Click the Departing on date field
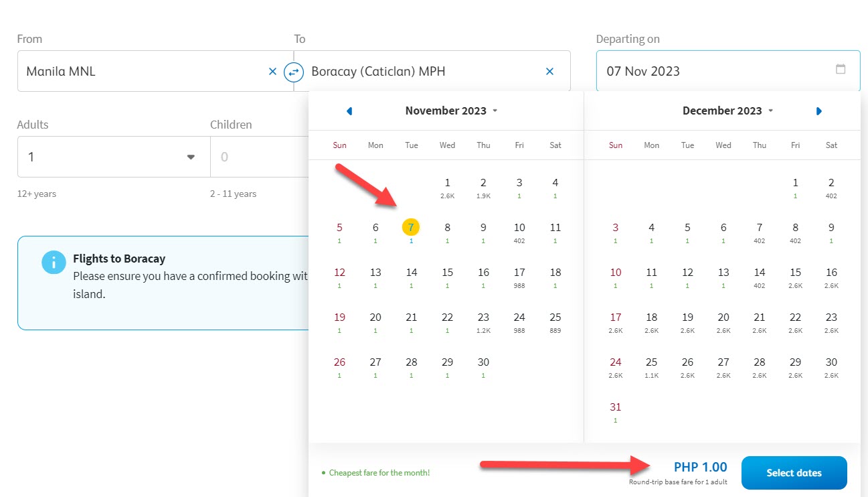Screen dimensions: 868x497 716,71
